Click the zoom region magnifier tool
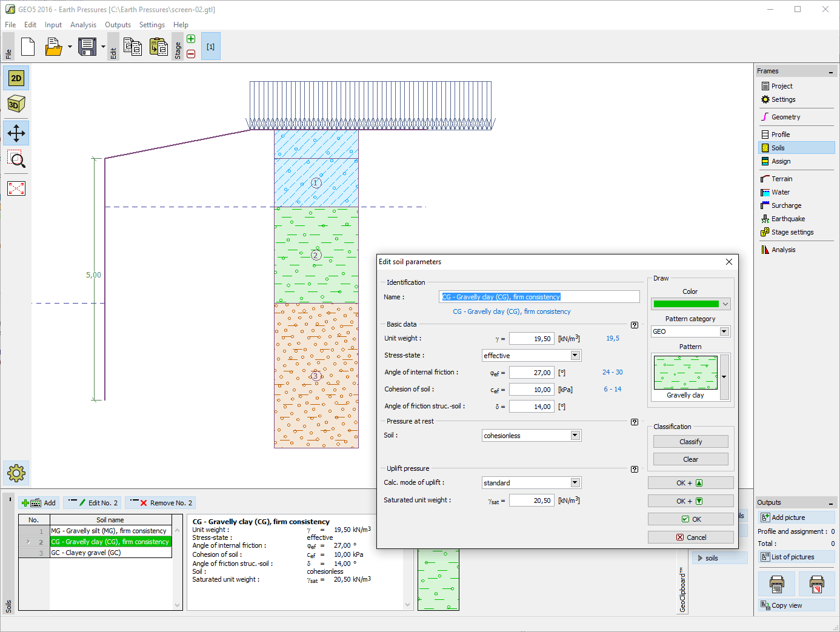Screen dimensions: 840x632 tap(16, 160)
